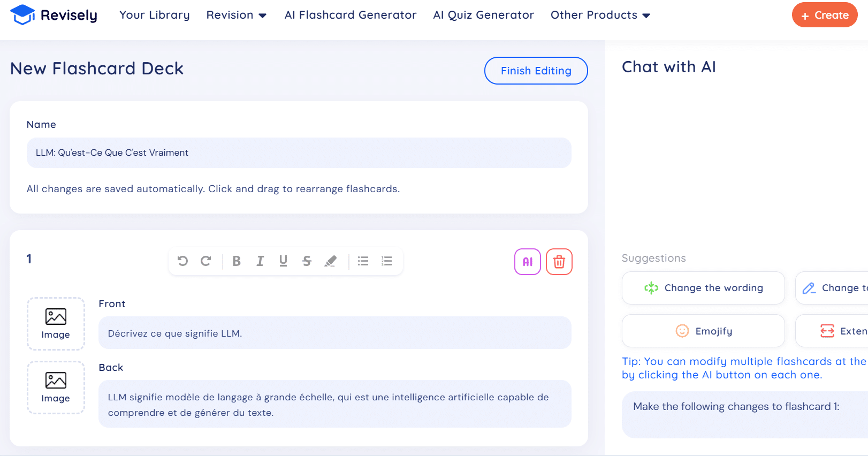The width and height of the screenshot is (868, 456).
Task: Open the AI Flashcard Generator page
Action: [350, 15]
